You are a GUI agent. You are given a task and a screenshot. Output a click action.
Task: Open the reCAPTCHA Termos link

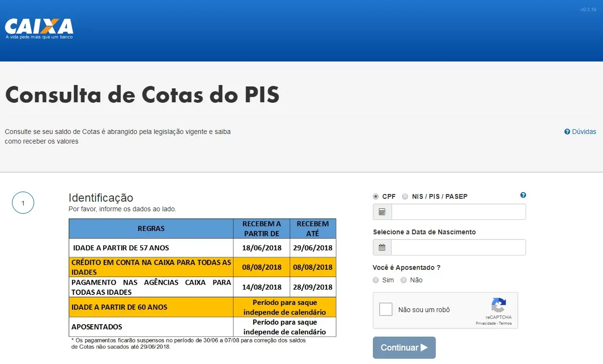505,323
